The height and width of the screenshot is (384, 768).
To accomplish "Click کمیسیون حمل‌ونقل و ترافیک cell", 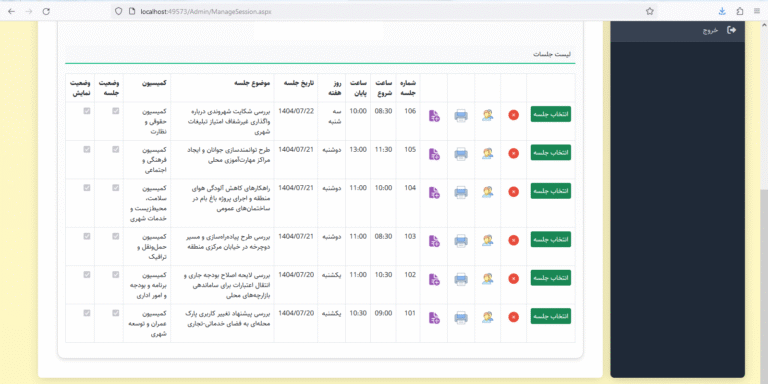I will (146, 246).
